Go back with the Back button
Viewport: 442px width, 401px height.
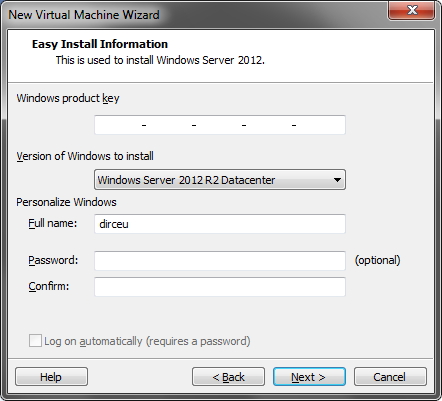click(x=228, y=377)
